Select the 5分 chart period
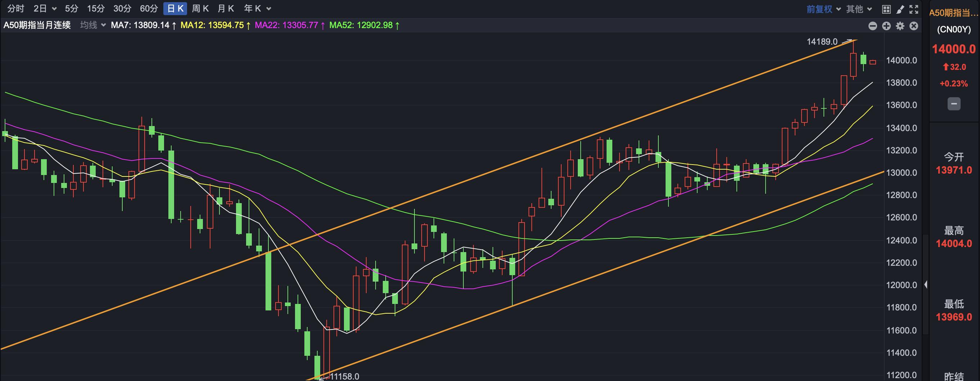Image resolution: width=980 pixels, height=381 pixels. (x=72, y=9)
